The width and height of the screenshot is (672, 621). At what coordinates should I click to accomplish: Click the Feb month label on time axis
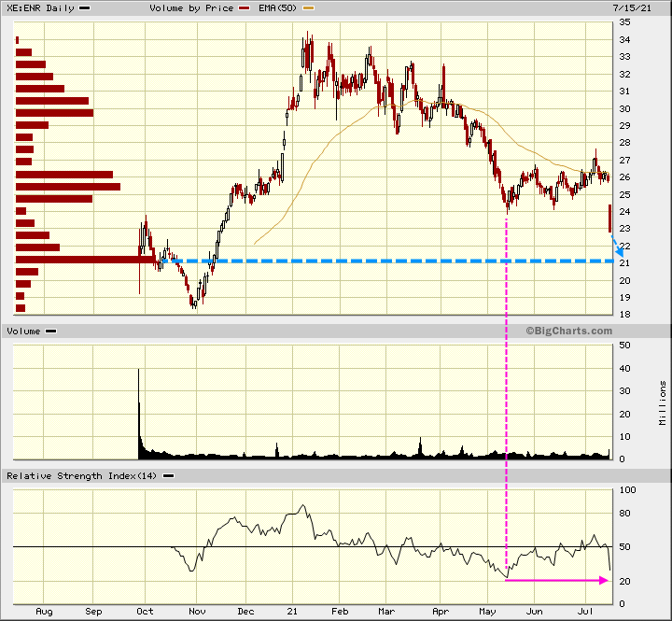[x=340, y=612]
